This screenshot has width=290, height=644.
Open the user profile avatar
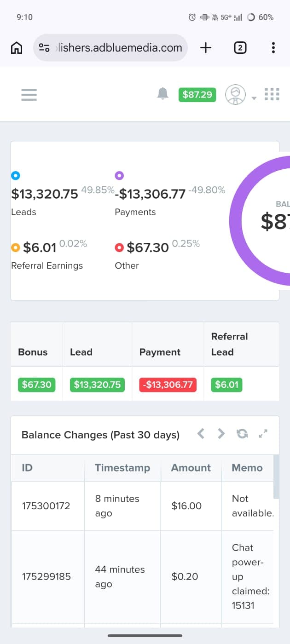coord(235,95)
